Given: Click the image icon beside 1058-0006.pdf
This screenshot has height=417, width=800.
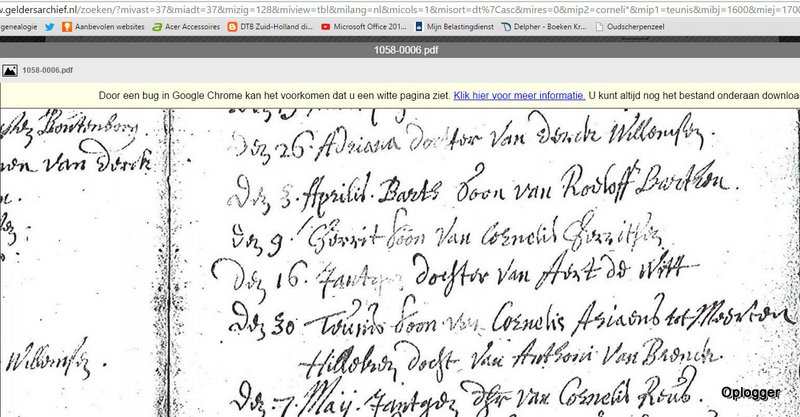Looking at the screenshot, I should click(x=10, y=70).
